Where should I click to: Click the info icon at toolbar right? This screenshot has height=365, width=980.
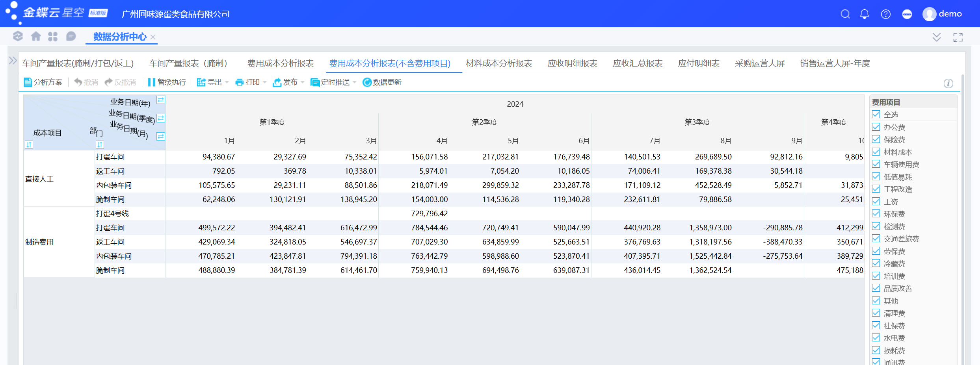point(948,83)
